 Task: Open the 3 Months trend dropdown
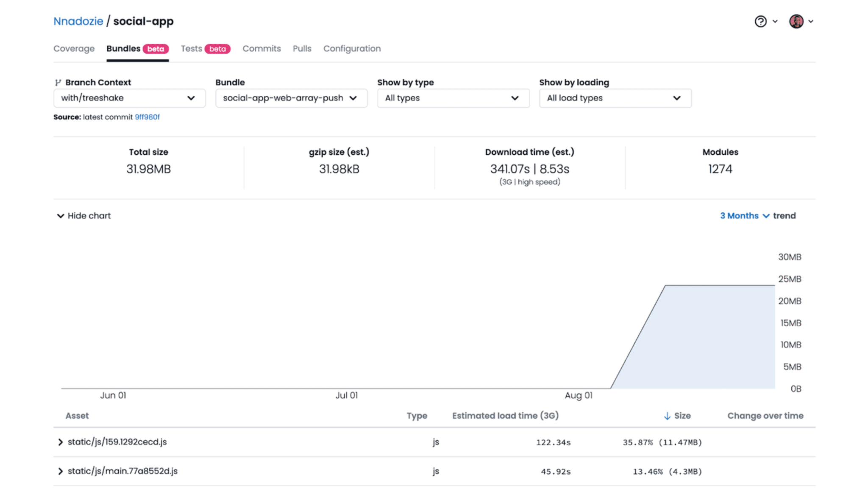[745, 216]
